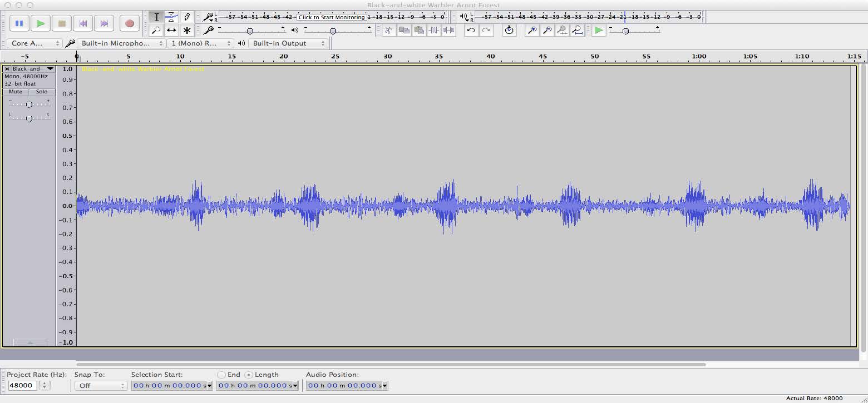Redo the last undone action
This screenshot has width=868, height=403.
(486, 31)
